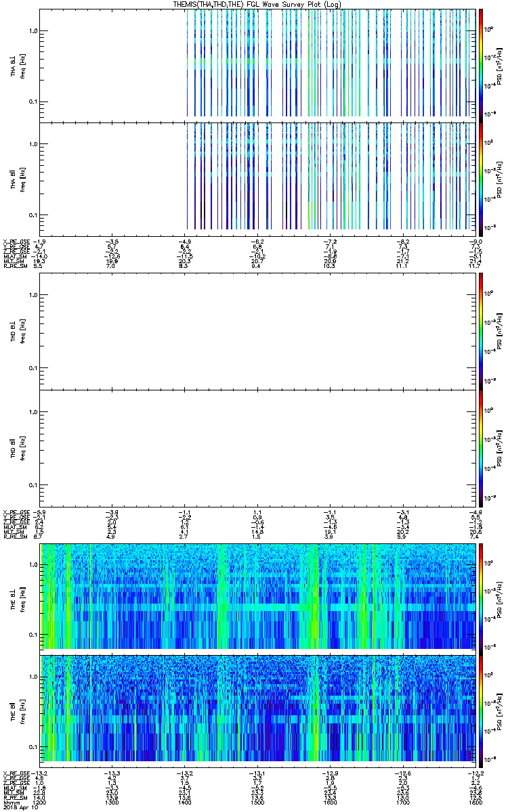Click the '1800' time tick label
508x812 pixels.
tap(475, 803)
